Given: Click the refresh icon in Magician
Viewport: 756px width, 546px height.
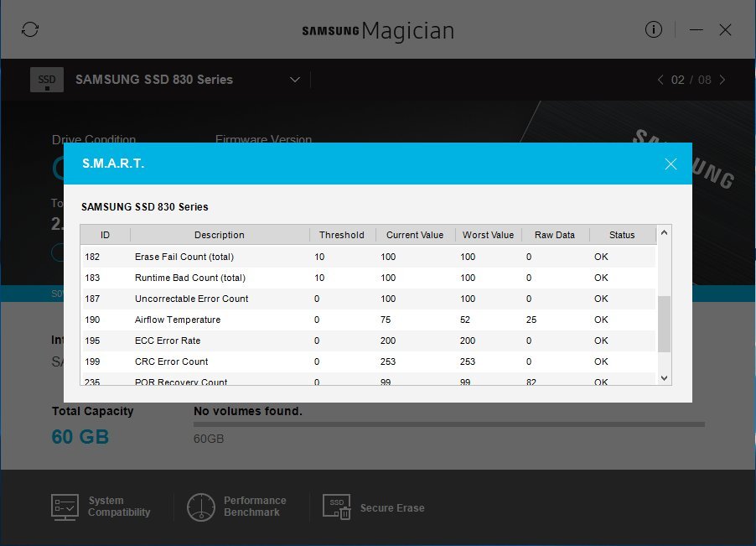Looking at the screenshot, I should coord(30,29).
